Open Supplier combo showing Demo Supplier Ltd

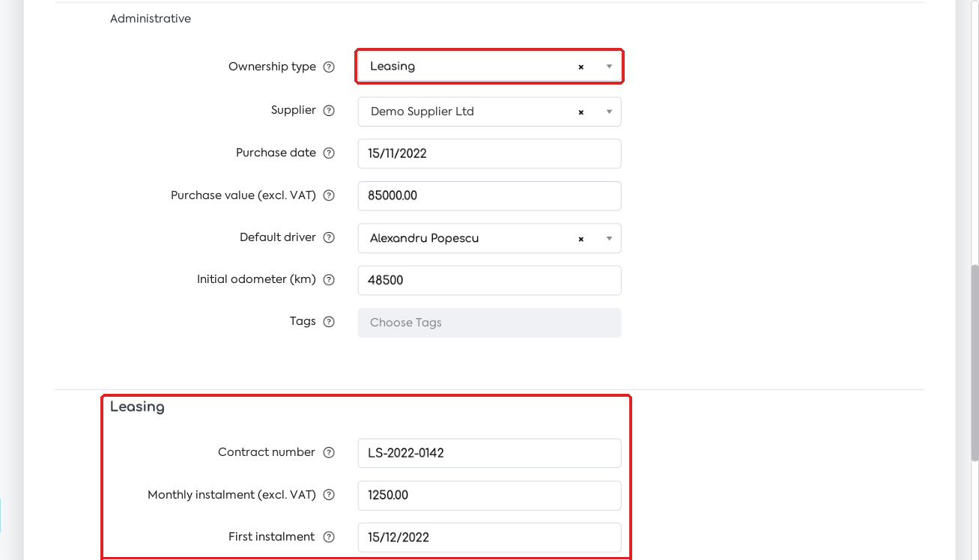click(489, 112)
